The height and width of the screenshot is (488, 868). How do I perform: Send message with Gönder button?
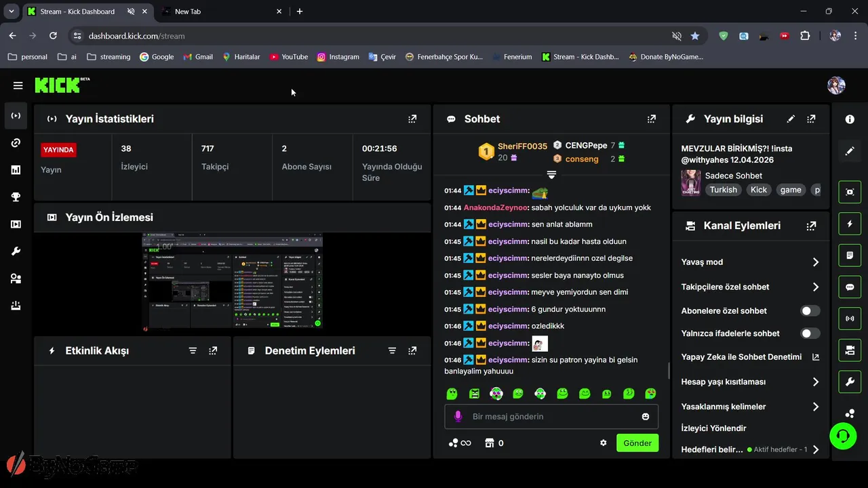tap(637, 443)
